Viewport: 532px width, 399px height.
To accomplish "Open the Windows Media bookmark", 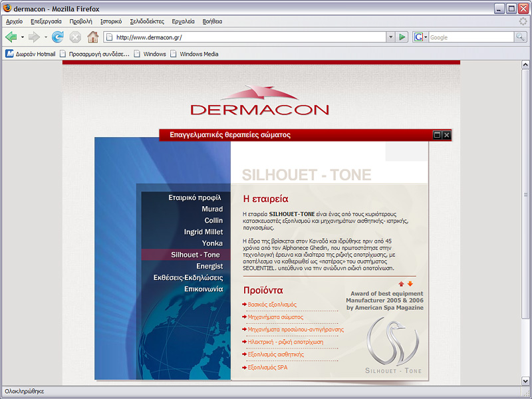I will pyautogui.click(x=194, y=54).
